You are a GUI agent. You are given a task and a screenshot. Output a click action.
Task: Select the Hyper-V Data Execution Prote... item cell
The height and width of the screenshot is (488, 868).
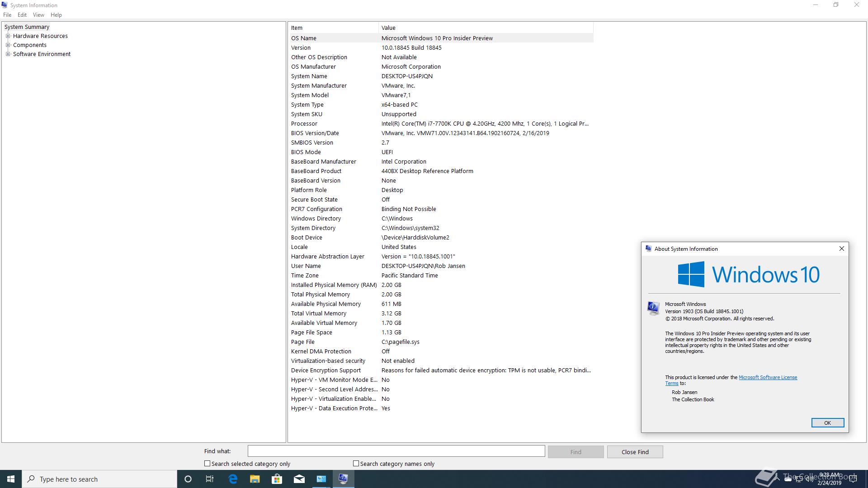pos(334,408)
